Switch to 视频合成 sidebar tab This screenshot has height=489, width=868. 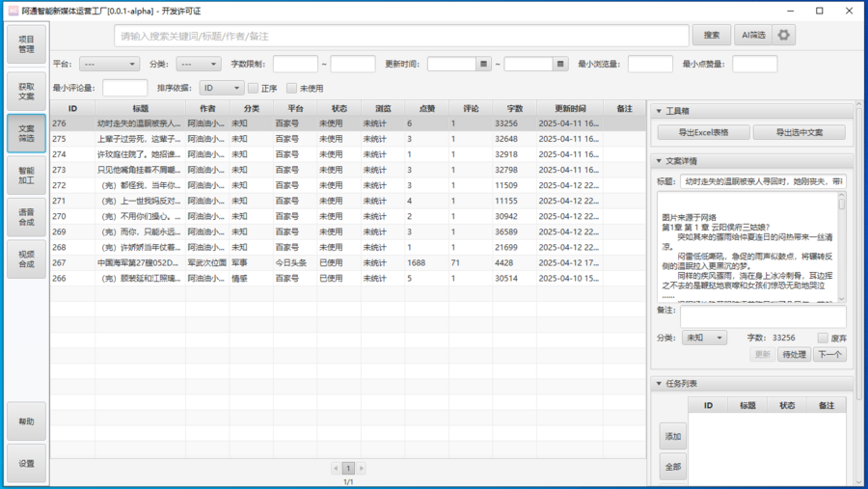click(x=27, y=259)
